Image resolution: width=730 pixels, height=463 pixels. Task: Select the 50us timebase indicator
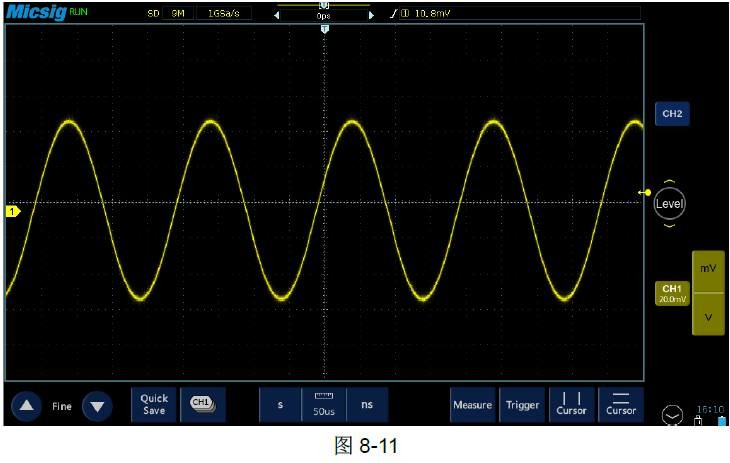[323, 405]
